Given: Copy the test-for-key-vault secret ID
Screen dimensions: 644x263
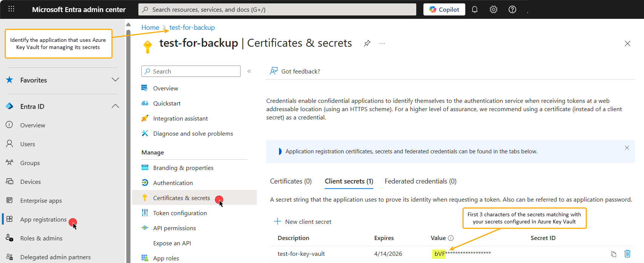Looking at the screenshot, I should (x=613, y=254).
